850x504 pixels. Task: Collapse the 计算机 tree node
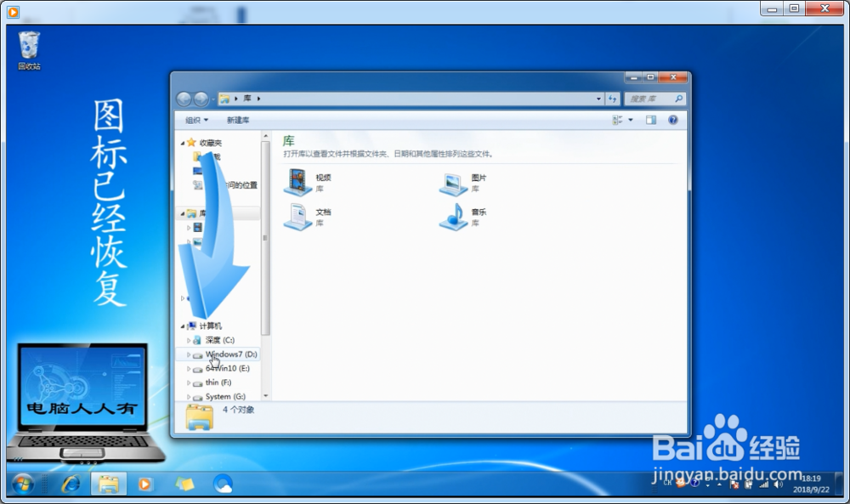pos(182,326)
